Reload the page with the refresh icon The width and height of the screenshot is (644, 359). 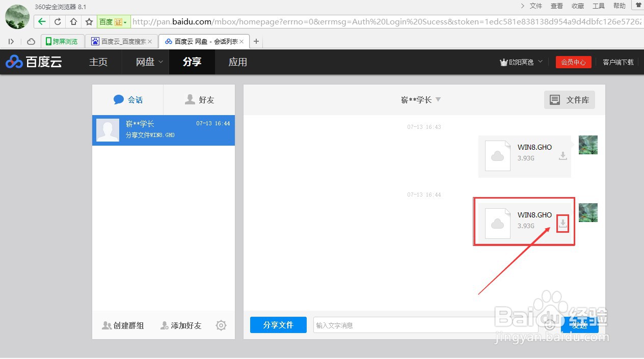coord(58,22)
